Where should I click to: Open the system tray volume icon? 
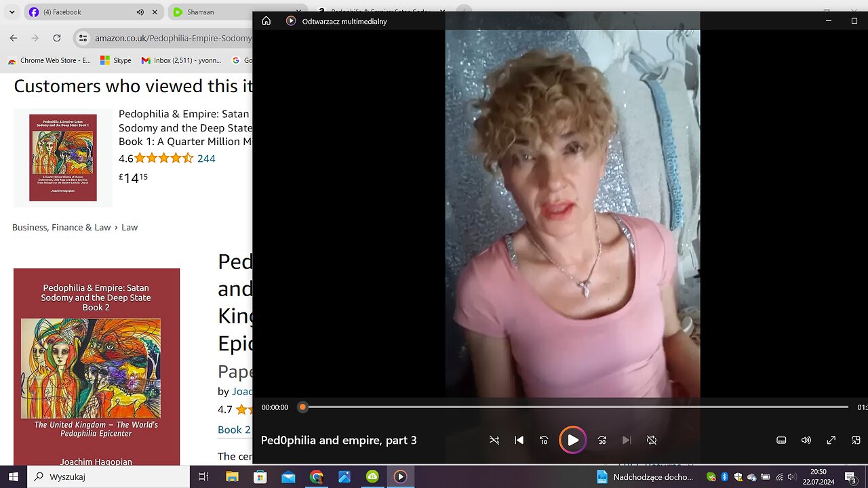click(791, 476)
